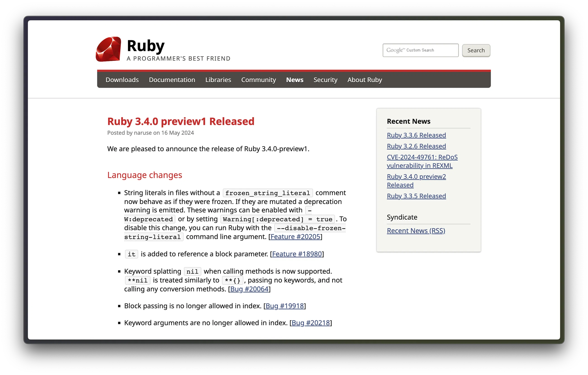Open Recent News RSS link
The width and height of the screenshot is (588, 375).
(416, 230)
